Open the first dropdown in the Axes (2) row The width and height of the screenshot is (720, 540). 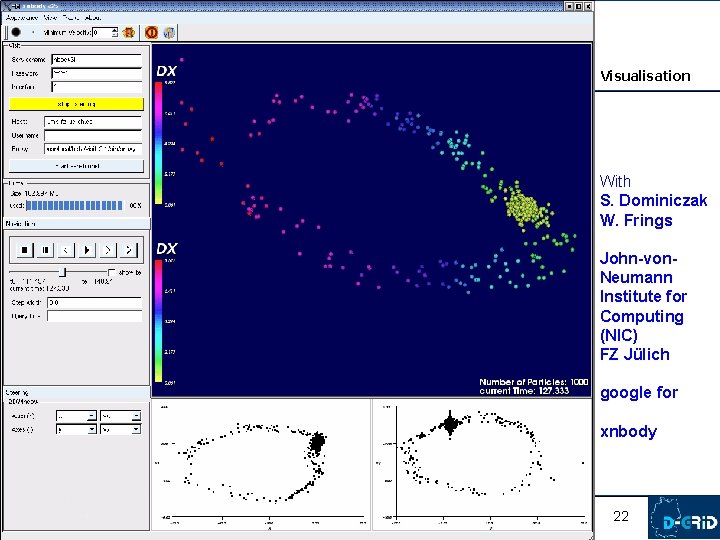[x=76, y=429]
